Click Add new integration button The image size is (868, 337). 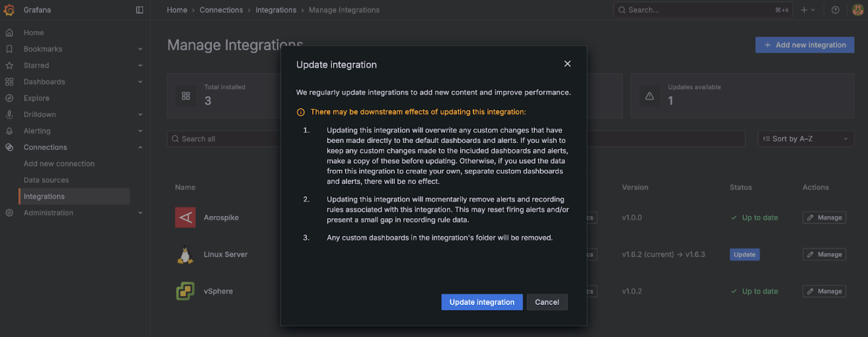click(804, 45)
